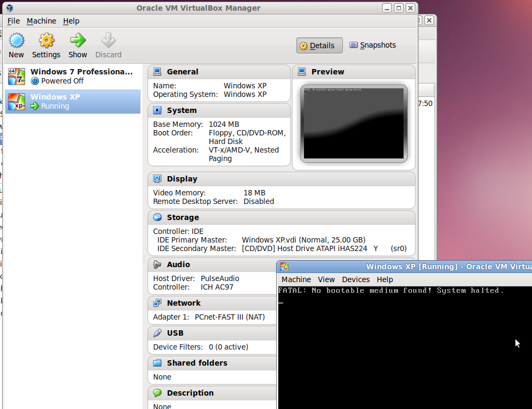Click the Preview section monitor icon

(x=302, y=72)
